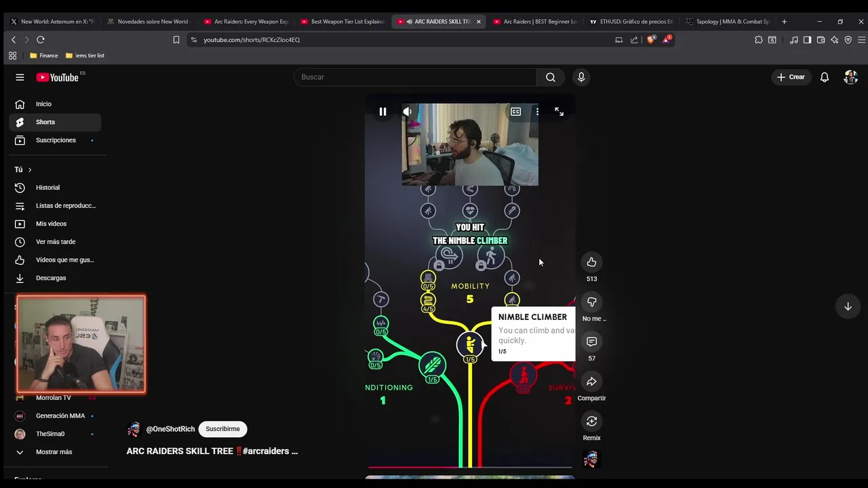
Task: Expand subscriptions with Mostrar más
Action: coord(55,452)
